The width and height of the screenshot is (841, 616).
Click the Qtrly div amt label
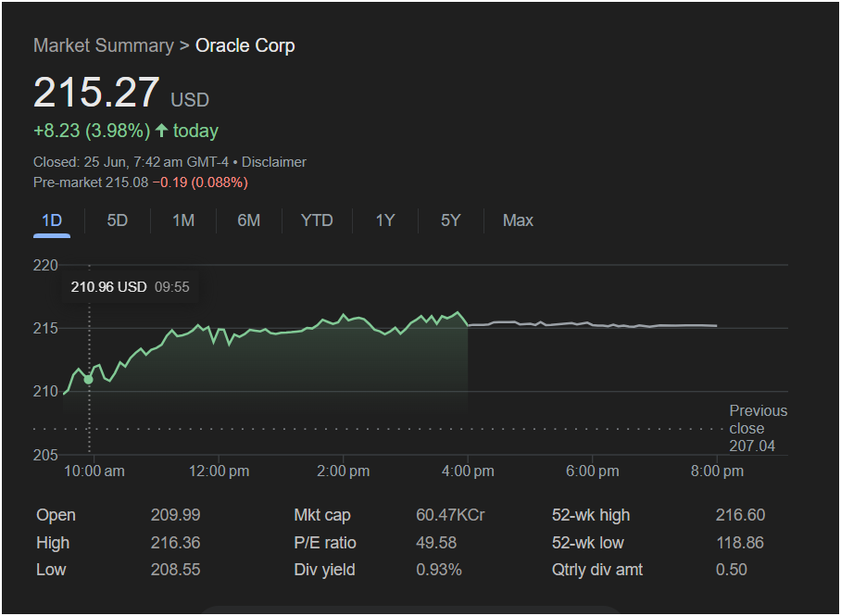(597, 570)
